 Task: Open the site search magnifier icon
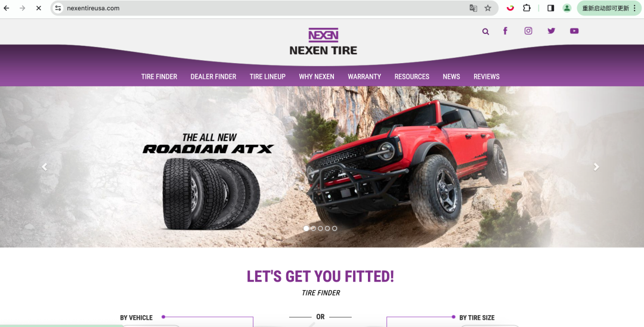pyautogui.click(x=485, y=32)
